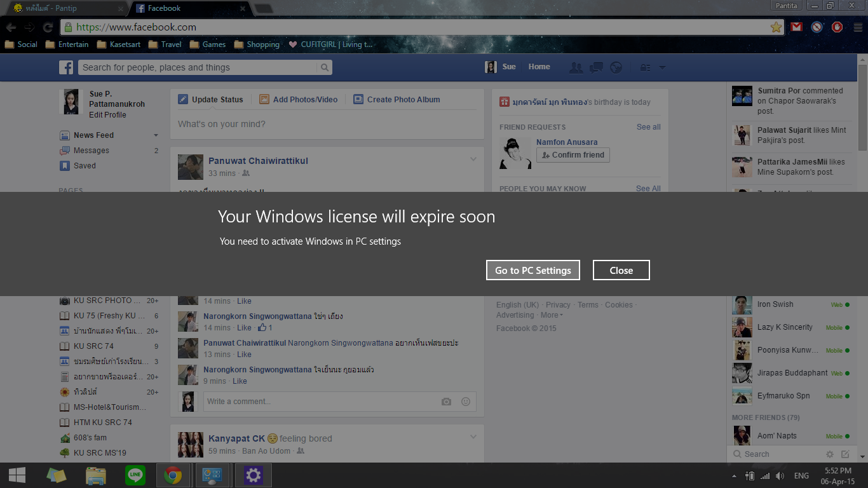Click the What's on your mind box
This screenshot has width=868, height=488.
327,124
